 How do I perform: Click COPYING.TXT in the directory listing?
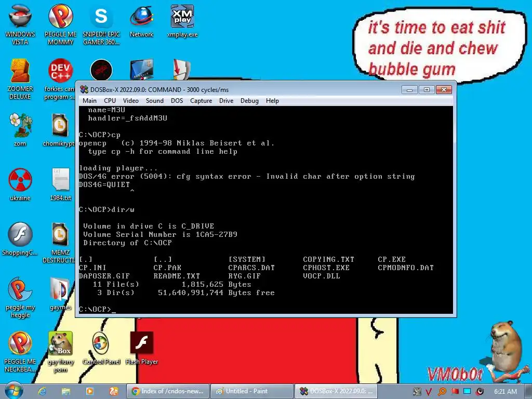pos(328,260)
